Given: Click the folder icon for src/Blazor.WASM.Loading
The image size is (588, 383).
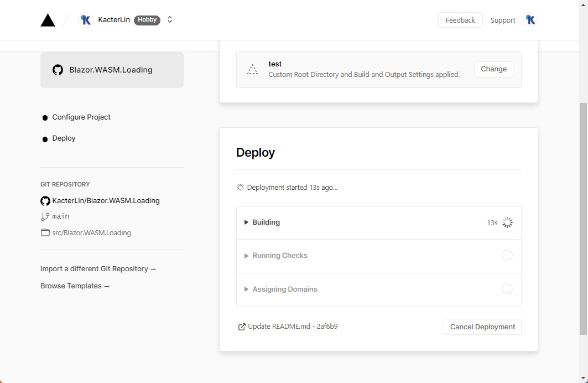Looking at the screenshot, I should (x=45, y=232).
